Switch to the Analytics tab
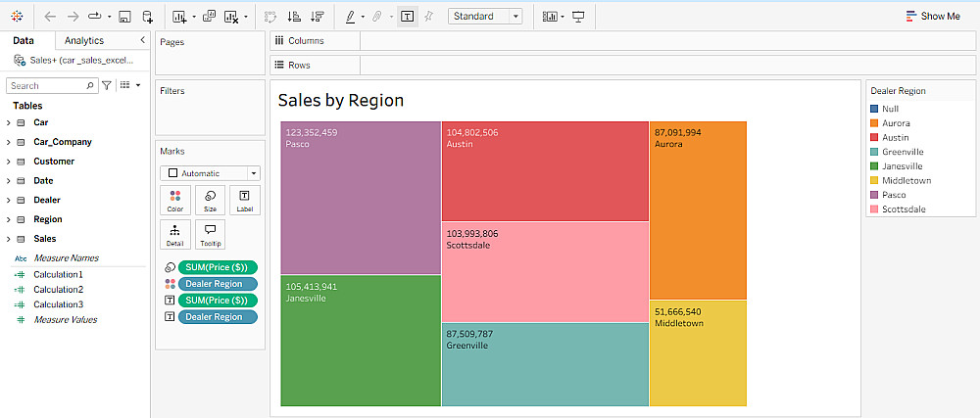Image resolution: width=980 pixels, height=418 pixels. [83, 40]
